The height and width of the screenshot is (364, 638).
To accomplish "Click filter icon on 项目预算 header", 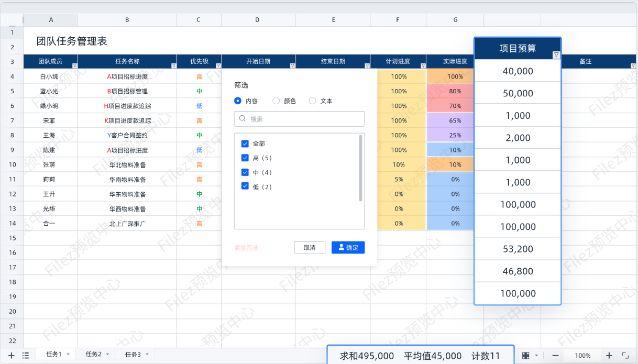I will tap(556, 55).
